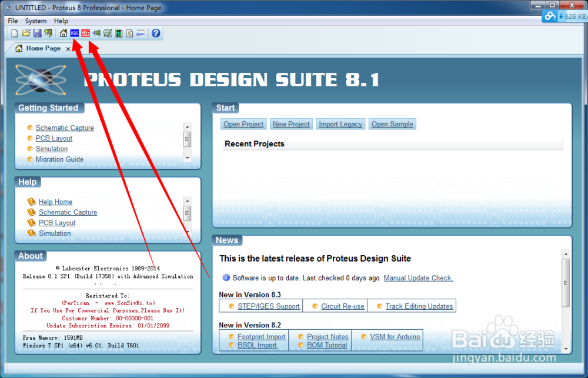Click Getting Started panel scroll-down arrow

point(188,158)
